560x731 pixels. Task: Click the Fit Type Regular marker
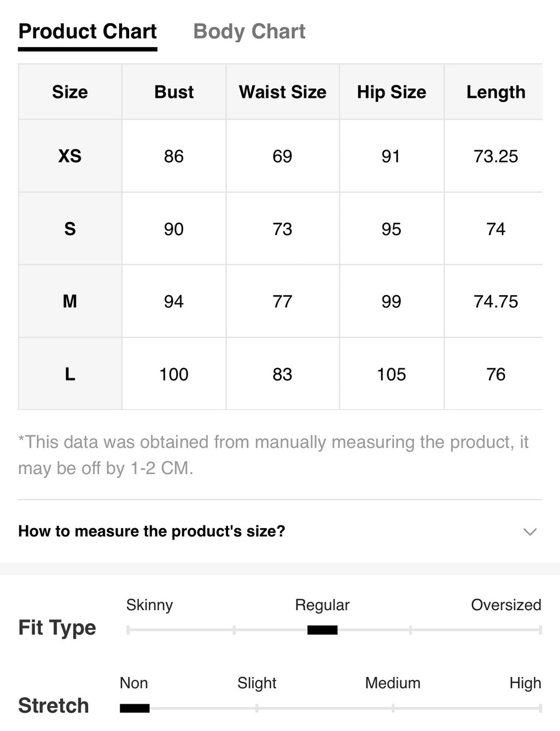[x=322, y=630]
